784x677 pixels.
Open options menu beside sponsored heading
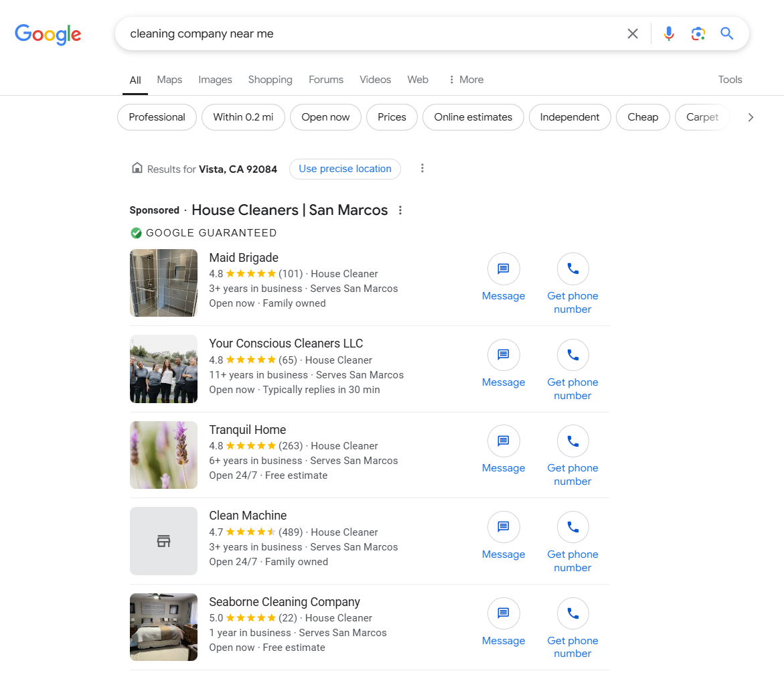click(400, 210)
